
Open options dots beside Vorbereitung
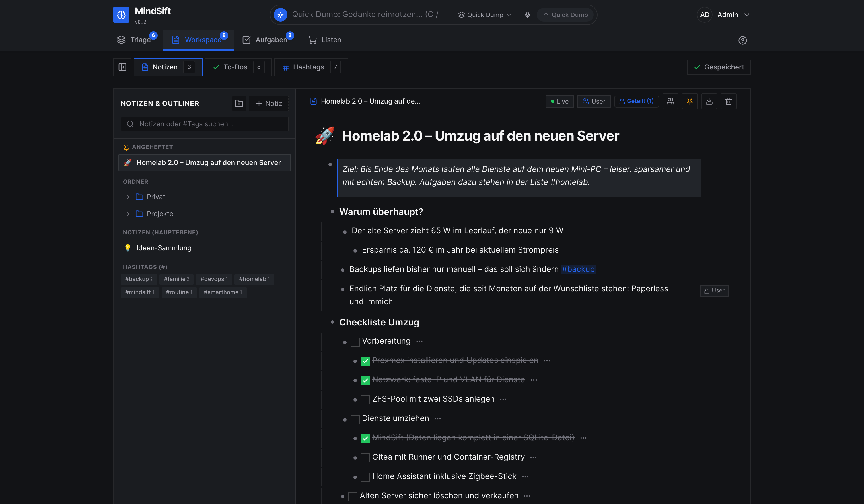click(419, 341)
